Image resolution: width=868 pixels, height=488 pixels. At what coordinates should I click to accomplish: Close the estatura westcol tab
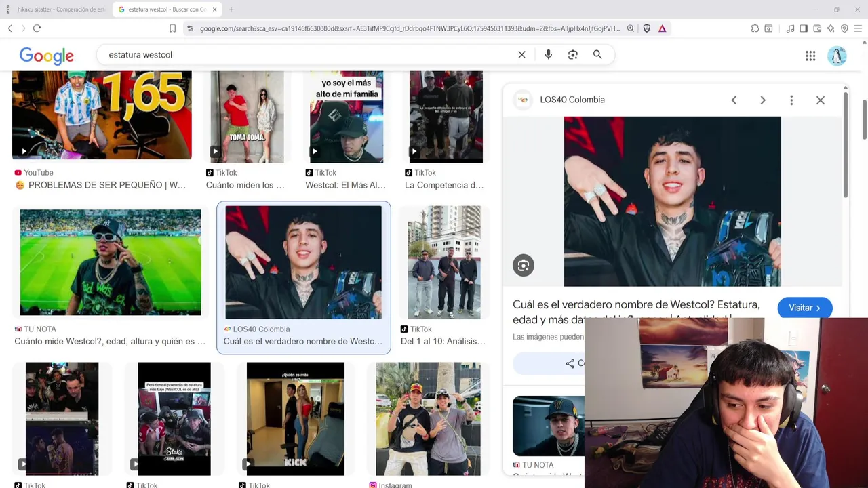click(x=215, y=9)
